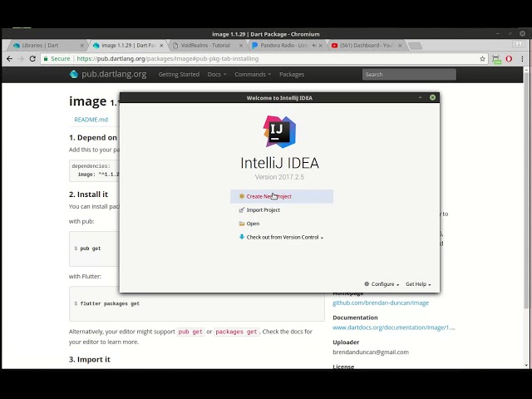This screenshot has height=399, width=532.
Task: Click the packages get inline code
Action: 236,332
